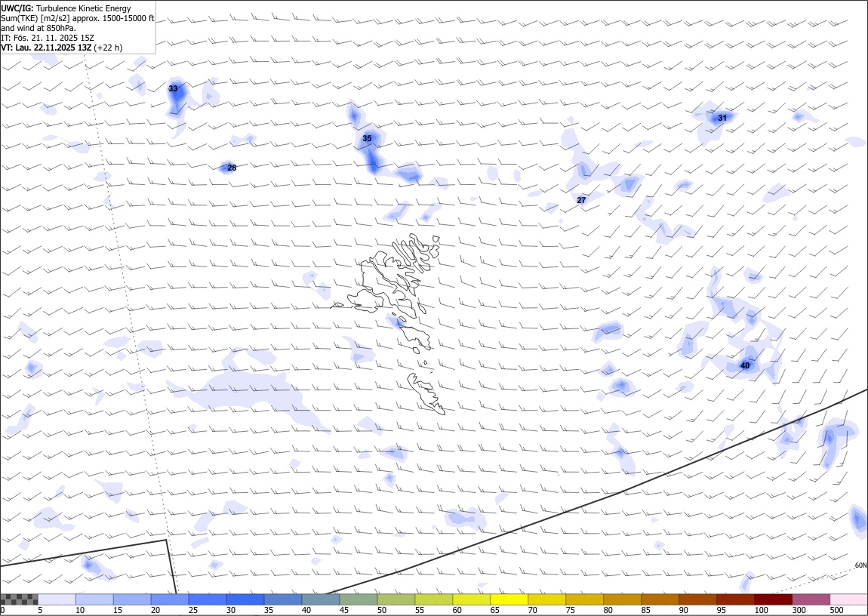The image size is (868, 616).
Task: Click the TKE value label 33 on the map
Action: click(174, 88)
